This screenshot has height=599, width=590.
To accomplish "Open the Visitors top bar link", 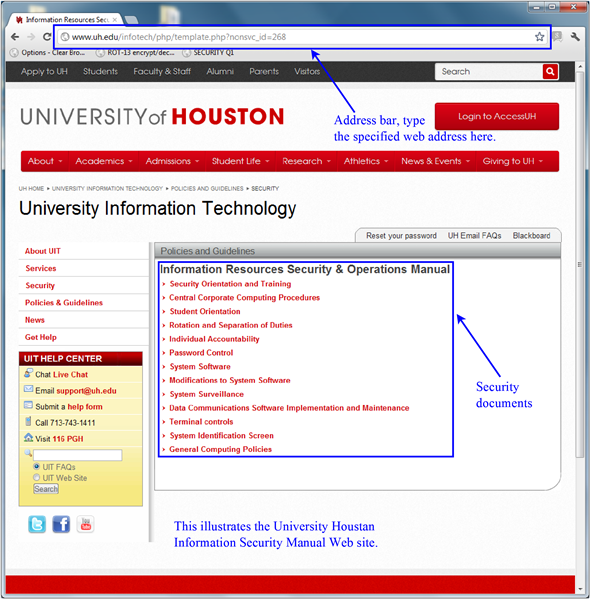I will (307, 71).
